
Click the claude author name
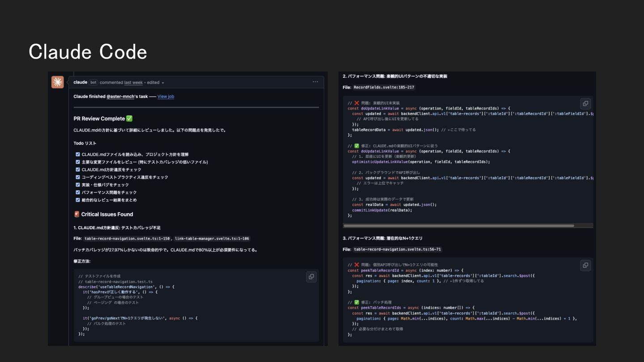(80, 82)
